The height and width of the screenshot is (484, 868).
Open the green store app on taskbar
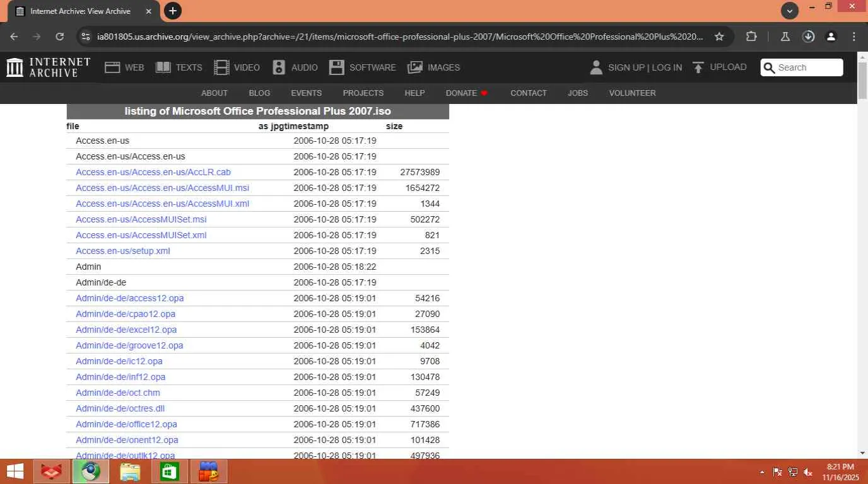(169, 471)
